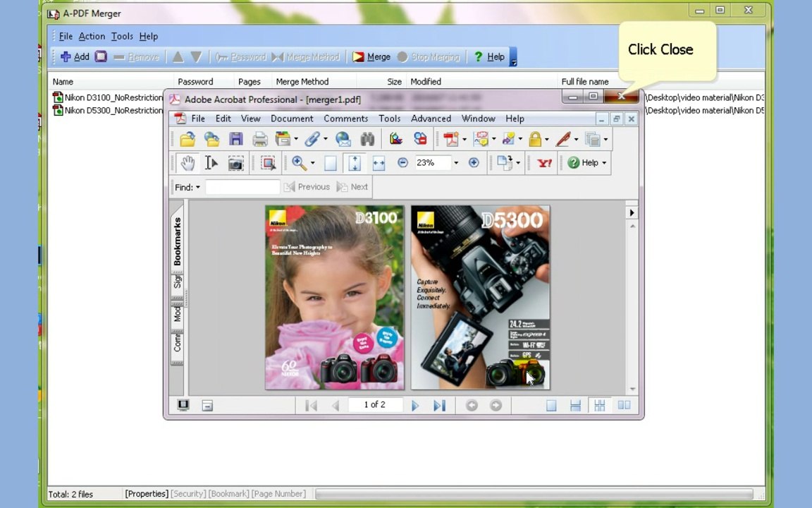Open the Rotate view dropdown arrow
812x508 pixels.
[518, 163]
